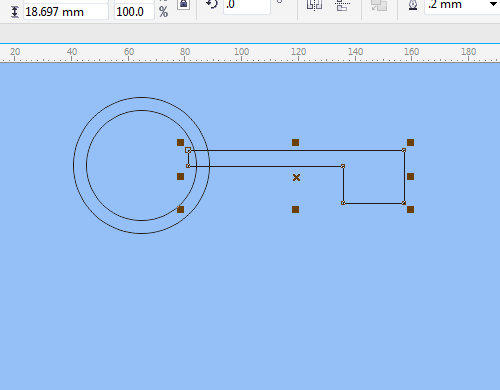Click the bottom-center selection handle
The height and width of the screenshot is (390, 500).
[295, 209]
